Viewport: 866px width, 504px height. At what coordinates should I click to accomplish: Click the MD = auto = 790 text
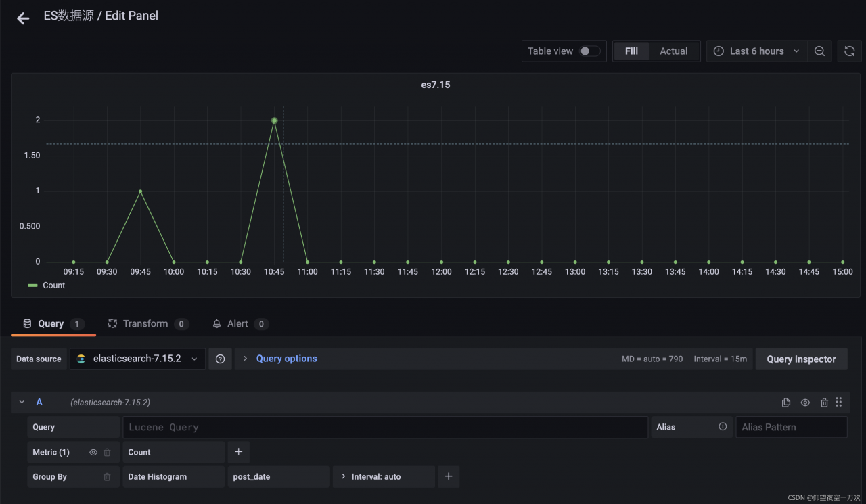[652, 359]
